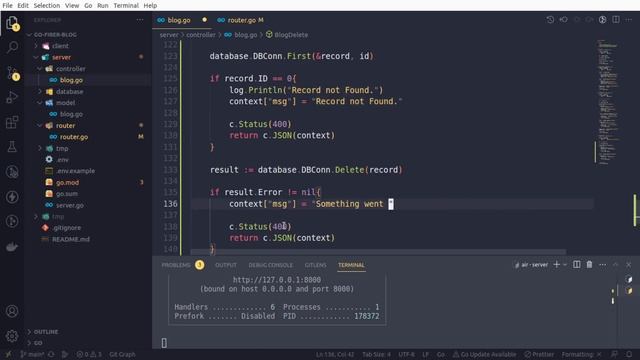Viewport: 640px width, 360px height.
Task: Open server.go in the explorer
Action: click(70, 205)
